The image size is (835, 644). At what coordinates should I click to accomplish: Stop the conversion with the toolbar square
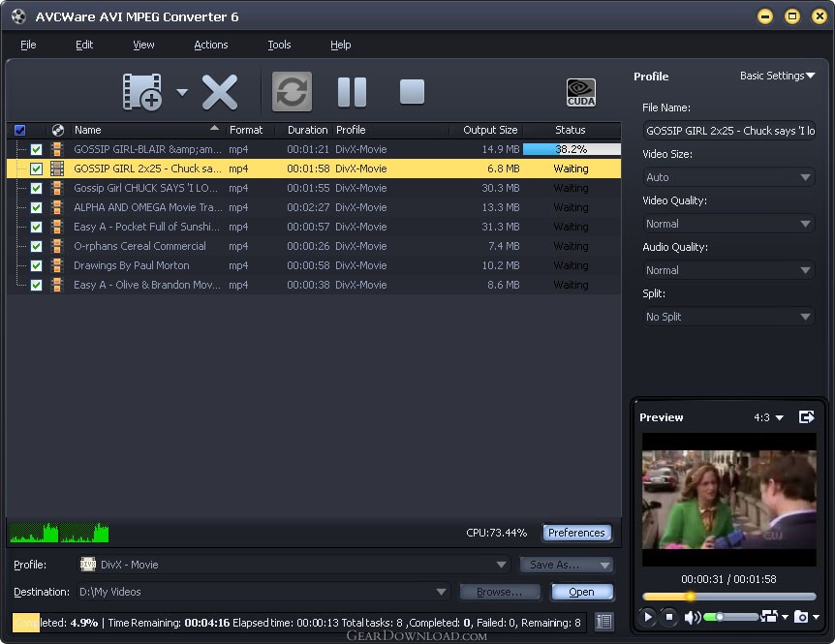413,92
